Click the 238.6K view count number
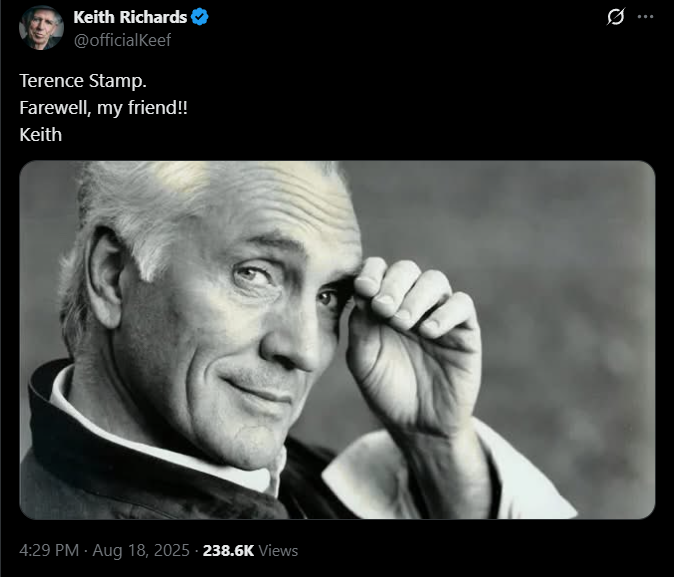 (x=230, y=550)
